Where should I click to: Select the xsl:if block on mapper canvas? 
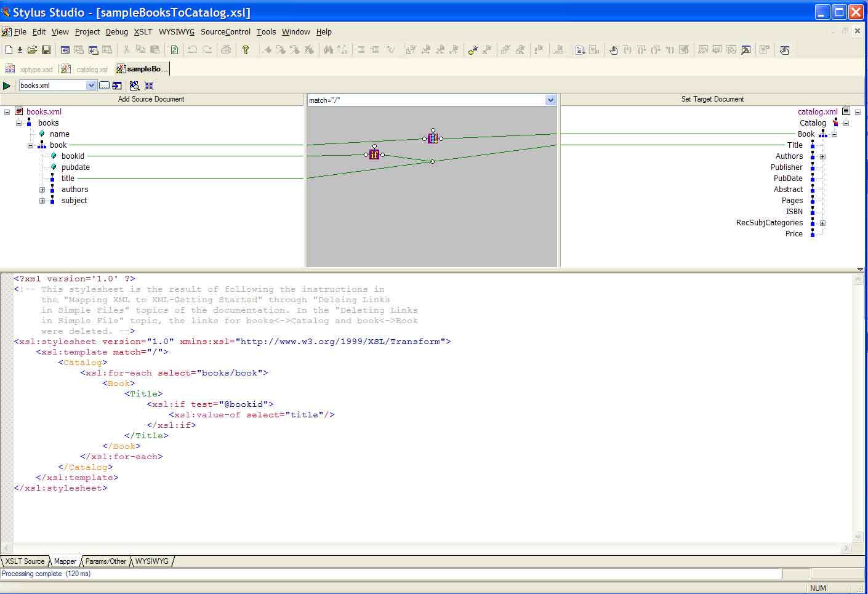coord(374,155)
